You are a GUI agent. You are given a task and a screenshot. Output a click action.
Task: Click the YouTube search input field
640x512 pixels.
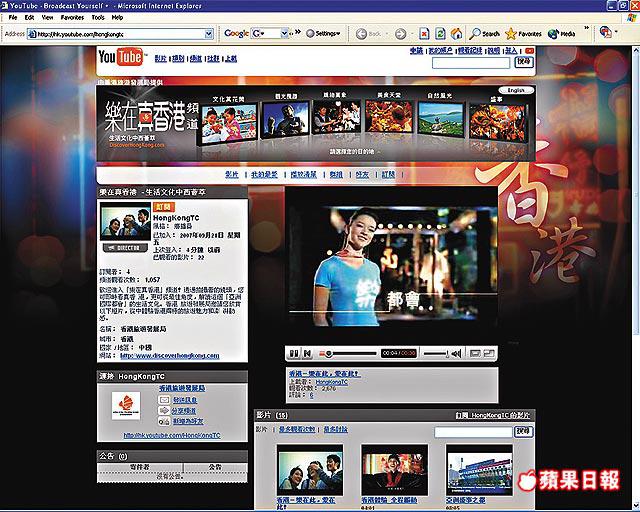(x=471, y=62)
